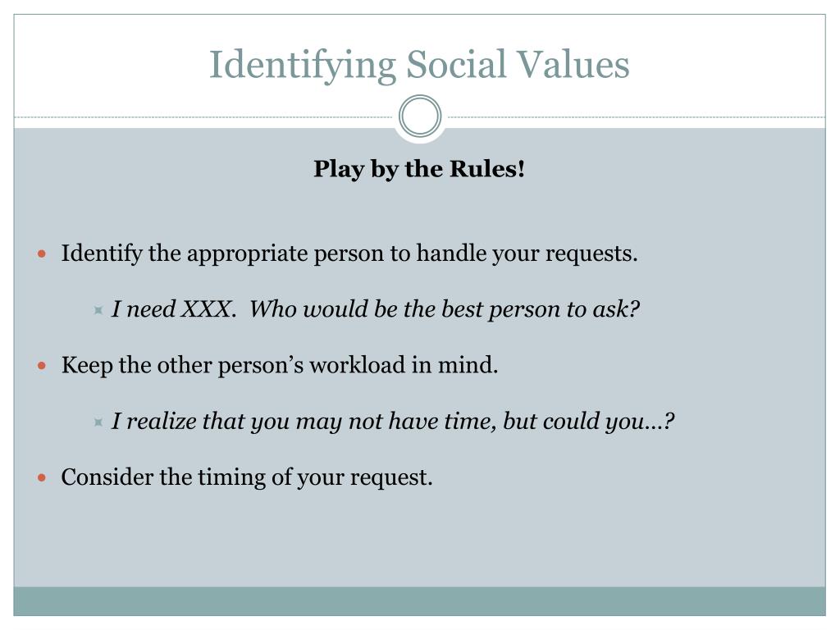
Task: Click the star sub-bullet before I realize
Action: tap(98, 422)
